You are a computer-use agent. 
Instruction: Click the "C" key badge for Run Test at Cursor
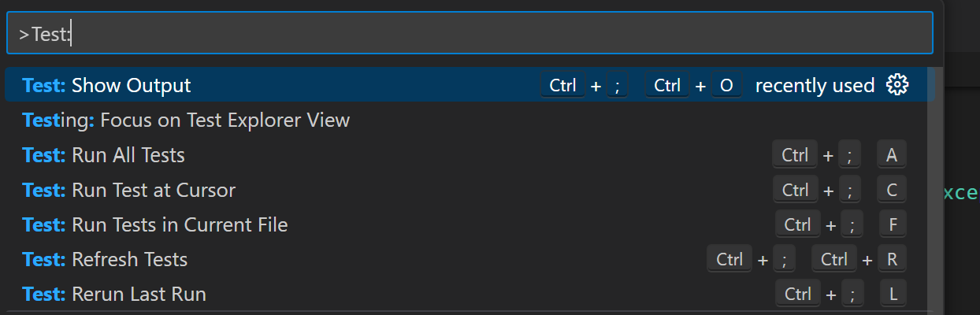click(892, 190)
